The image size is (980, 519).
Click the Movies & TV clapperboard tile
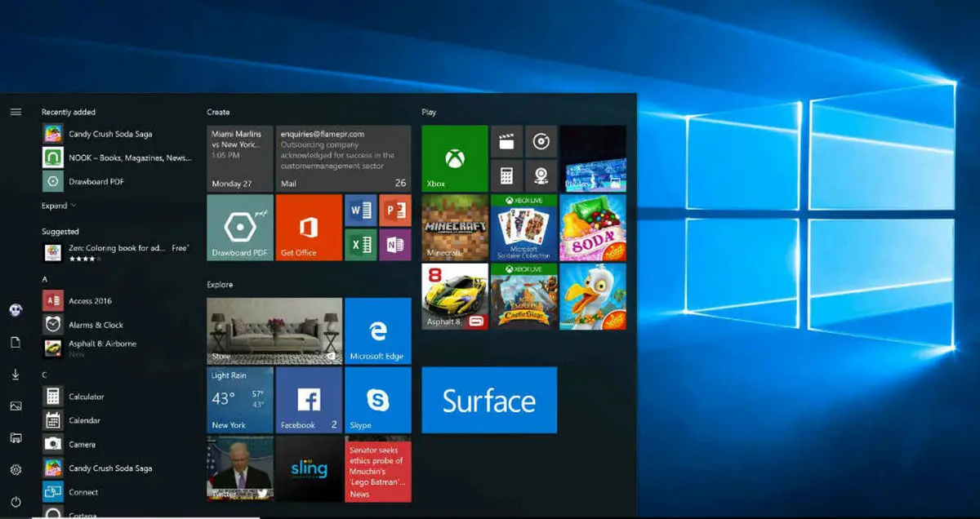506,141
